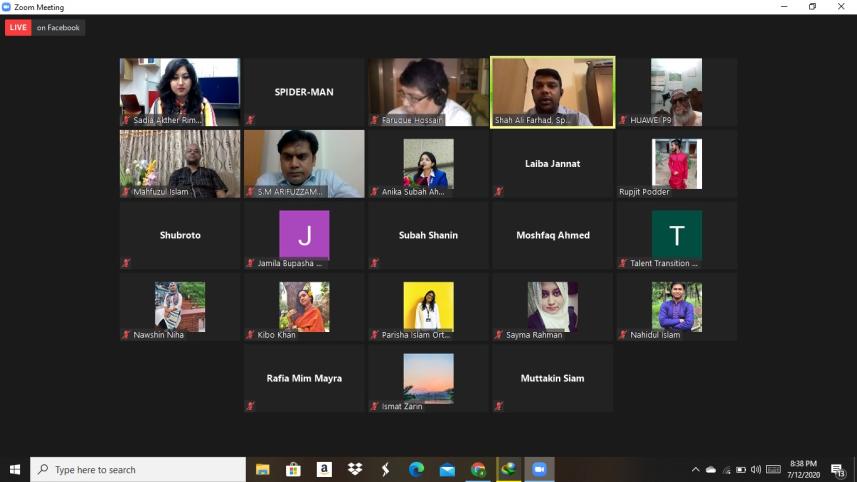Open Dropbox from the taskbar
The height and width of the screenshot is (482, 857).
[x=355, y=469]
